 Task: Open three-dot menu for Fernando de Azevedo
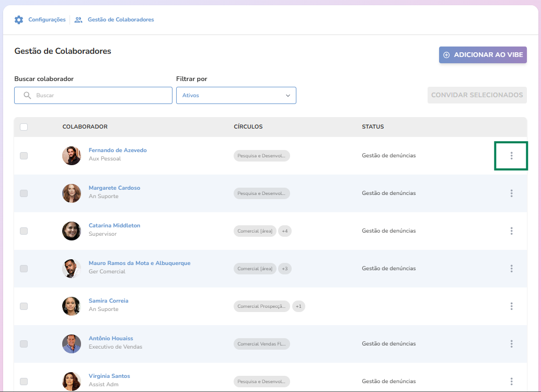point(511,156)
